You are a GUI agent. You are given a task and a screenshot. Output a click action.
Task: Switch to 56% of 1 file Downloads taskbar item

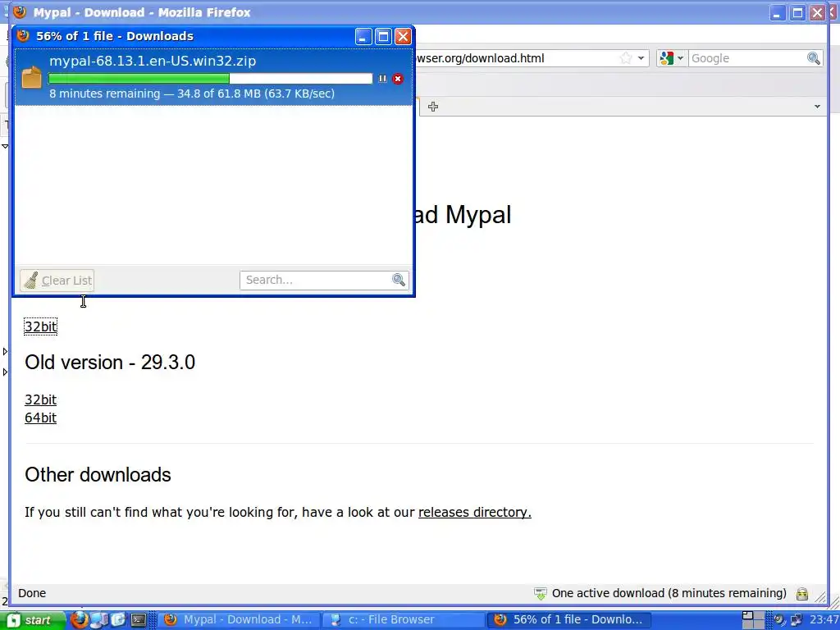(569, 620)
